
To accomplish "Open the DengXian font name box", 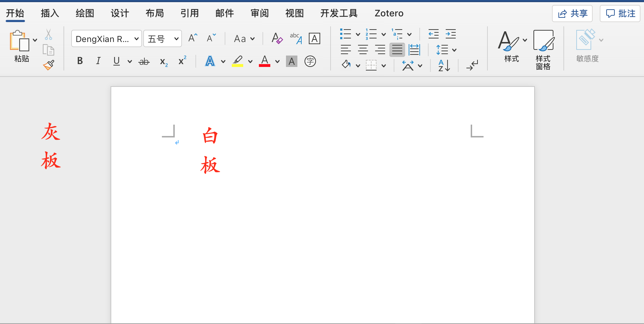I will coord(107,38).
